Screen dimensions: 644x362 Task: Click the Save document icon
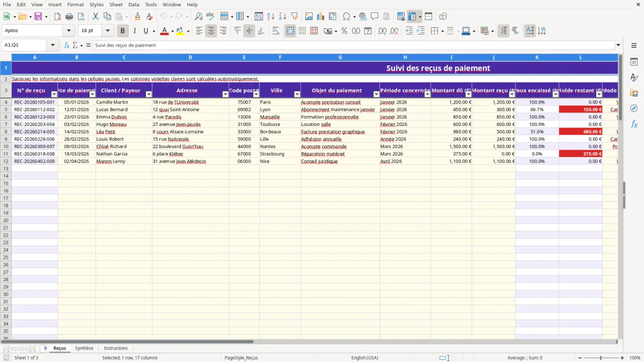38,17
